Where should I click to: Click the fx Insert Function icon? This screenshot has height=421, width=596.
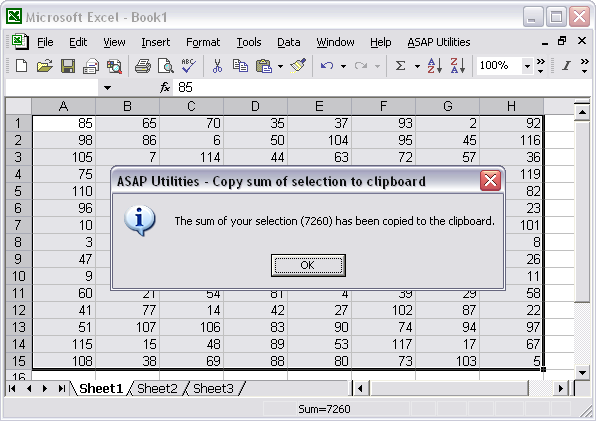(x=165, y=87)
